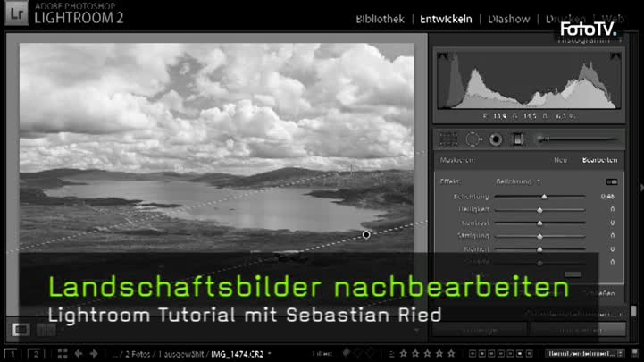The width and height of the screenshot is (644, 362).
Task: Click the Helligkeit value field
Action: (x=612, y=209)
